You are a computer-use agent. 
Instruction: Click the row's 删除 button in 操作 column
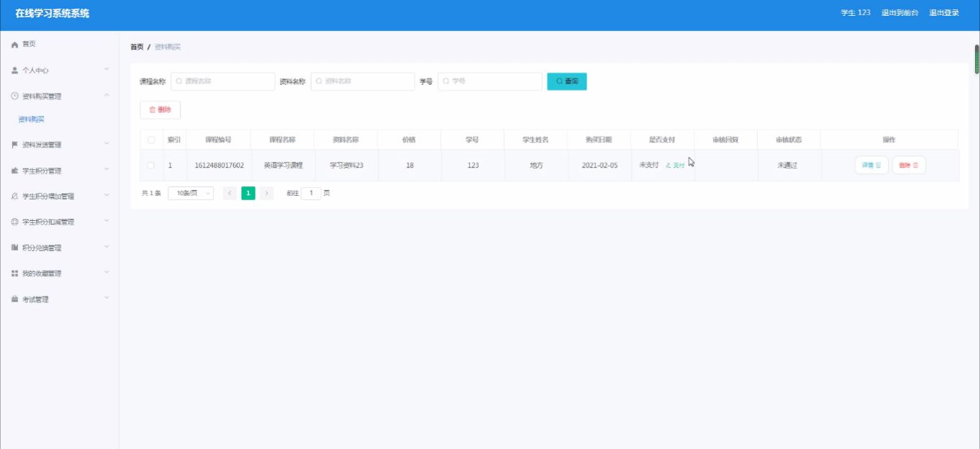[x=909, y=165]
